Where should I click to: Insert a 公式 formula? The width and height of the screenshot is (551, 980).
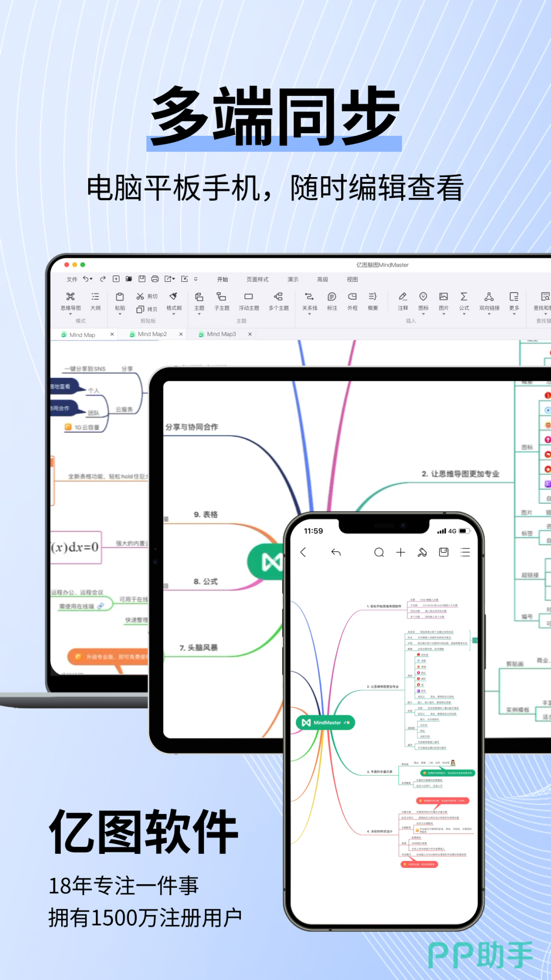[x=464, y=298]
